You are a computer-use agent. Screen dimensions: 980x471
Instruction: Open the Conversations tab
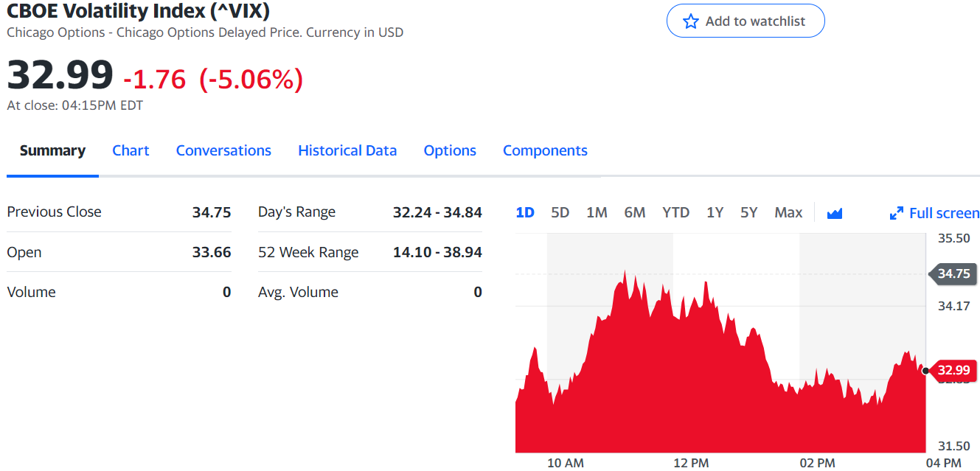pos(223,150)
